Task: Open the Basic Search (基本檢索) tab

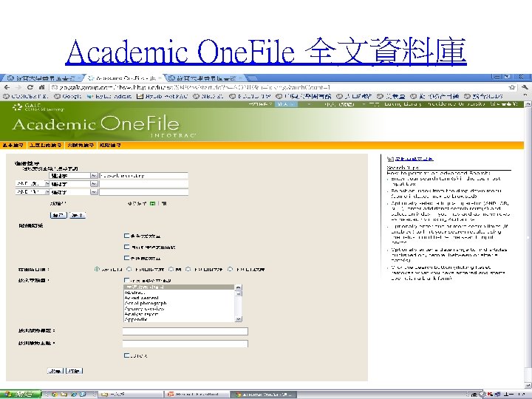Action: (13, 146)
